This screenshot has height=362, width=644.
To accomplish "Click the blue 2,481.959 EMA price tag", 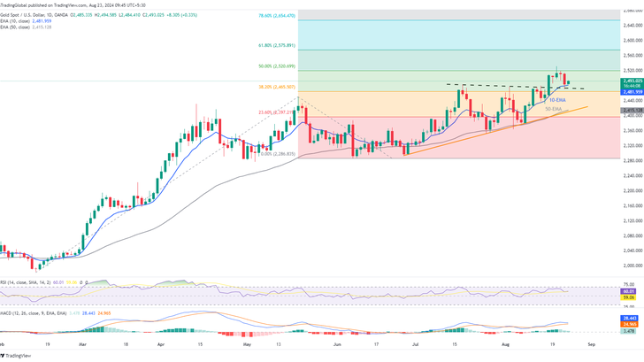I will tap(632, 92).
